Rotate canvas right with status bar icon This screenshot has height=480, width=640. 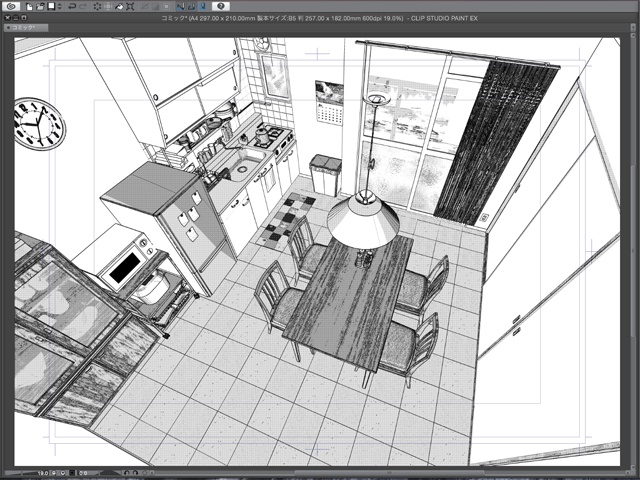click(x=136, y=473)
